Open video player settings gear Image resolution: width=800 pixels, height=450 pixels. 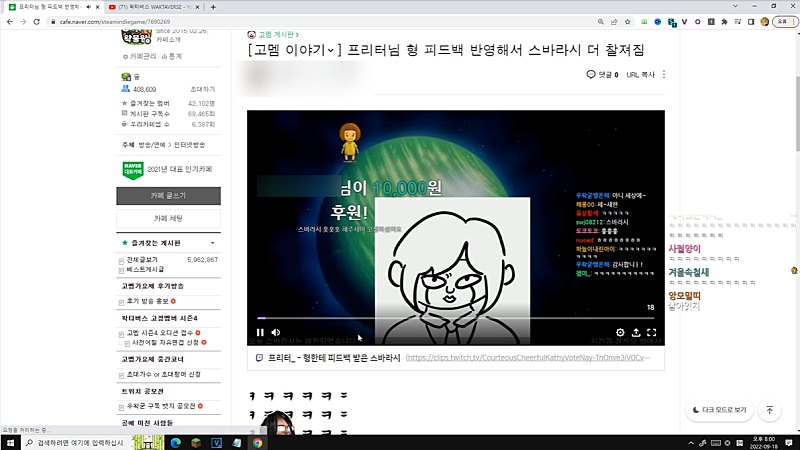point(620,332)
